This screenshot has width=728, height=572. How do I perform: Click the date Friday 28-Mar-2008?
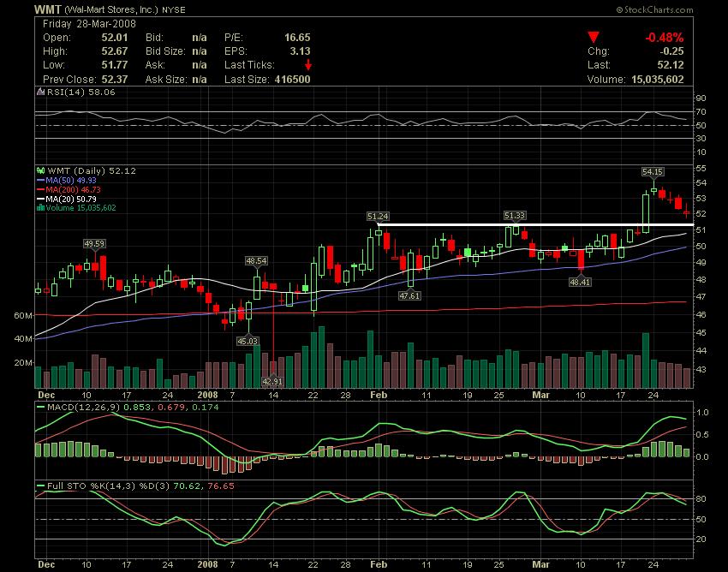click(89, 24)
